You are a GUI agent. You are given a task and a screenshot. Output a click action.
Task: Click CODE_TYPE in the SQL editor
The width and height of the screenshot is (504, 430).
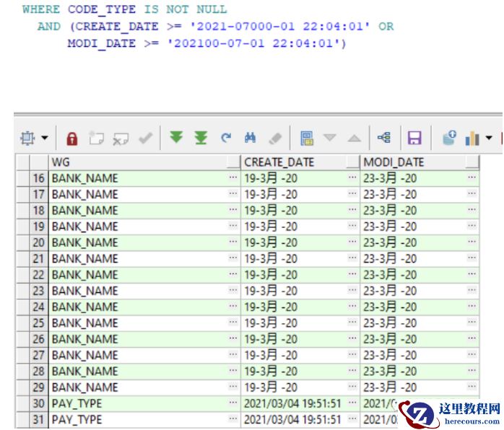[102, 9]
